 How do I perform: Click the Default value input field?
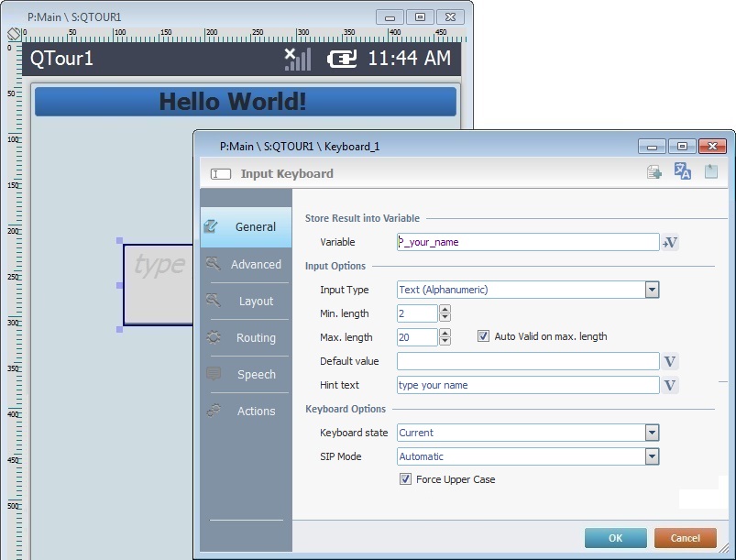coord(528,361)
